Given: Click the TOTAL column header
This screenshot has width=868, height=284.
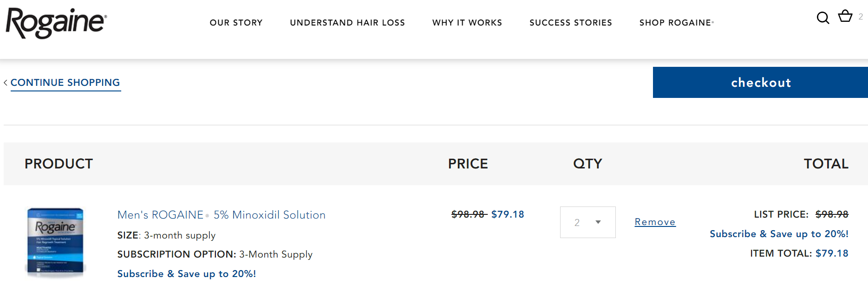Looking at the screenshot, I should [x=826, y=164].
